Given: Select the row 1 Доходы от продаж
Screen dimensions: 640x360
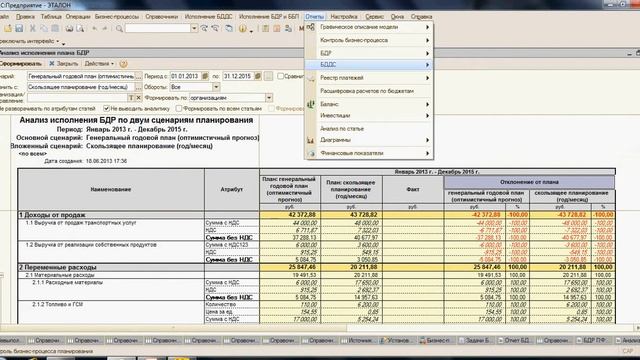Looking at the screenshot, I should [316, 215].
